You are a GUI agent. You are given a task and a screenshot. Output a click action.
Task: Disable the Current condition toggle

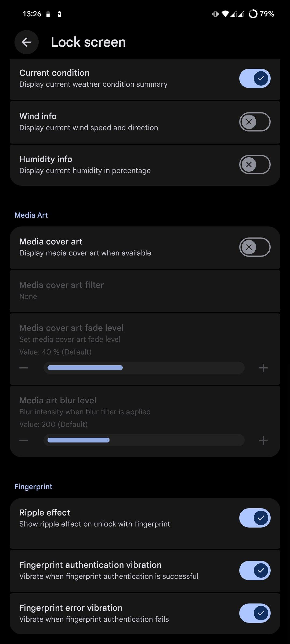pos(255,78)
